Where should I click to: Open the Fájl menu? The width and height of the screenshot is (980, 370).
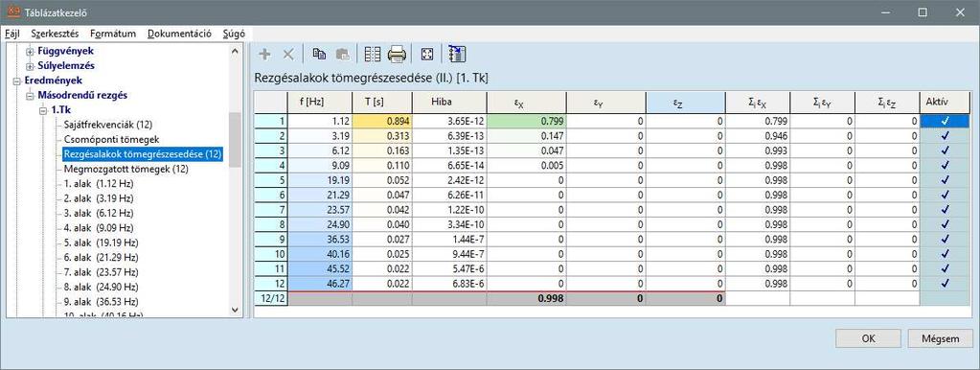click(12, 34)
